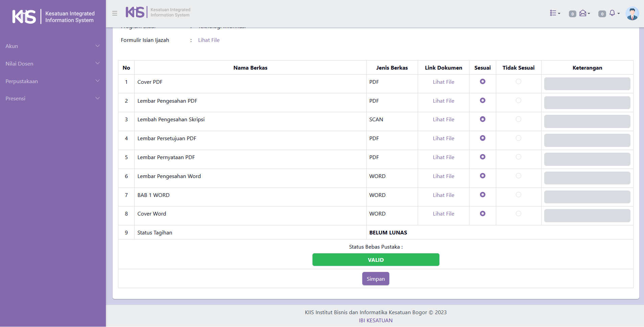Click Keterangan field for Lembar Pengesahan PDF
644x327 pixels.
[x=587, y=103]
